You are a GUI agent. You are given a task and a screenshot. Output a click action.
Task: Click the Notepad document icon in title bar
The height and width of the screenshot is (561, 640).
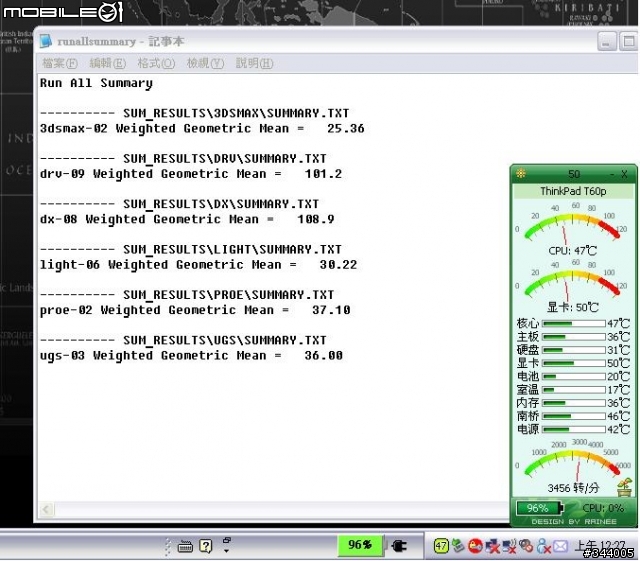click(46, 41)
